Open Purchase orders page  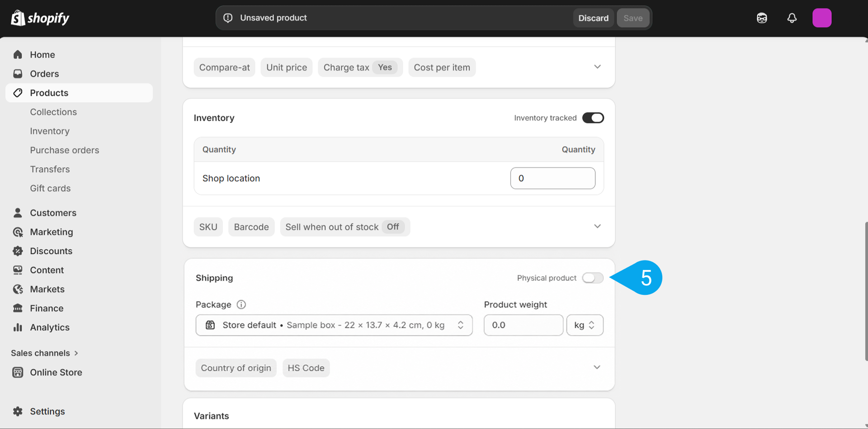pos(65,150)
